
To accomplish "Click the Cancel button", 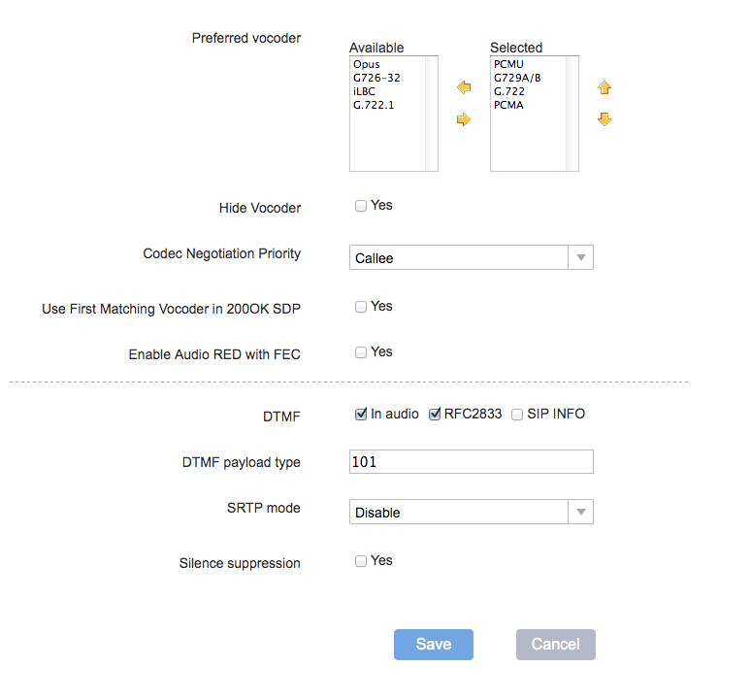I will coord(556,645).
